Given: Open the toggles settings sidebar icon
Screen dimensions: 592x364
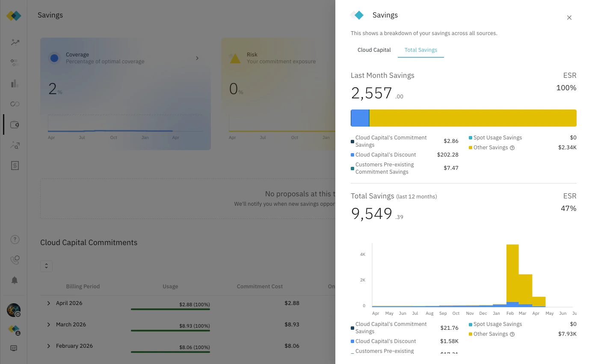Looking at the screenshot, I should pos(15,63).
